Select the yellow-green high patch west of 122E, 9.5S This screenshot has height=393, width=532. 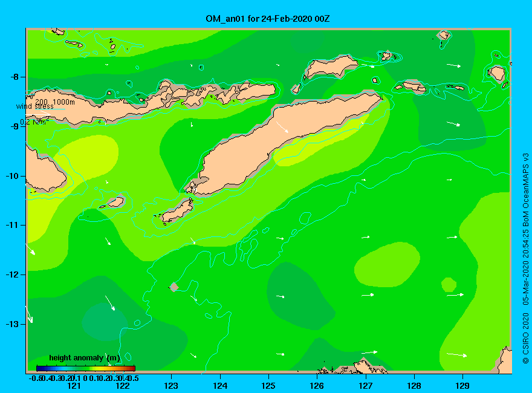[89, 157]
